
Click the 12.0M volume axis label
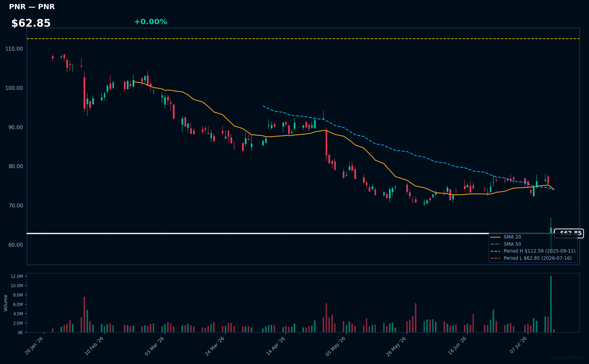tap(17, 276)
